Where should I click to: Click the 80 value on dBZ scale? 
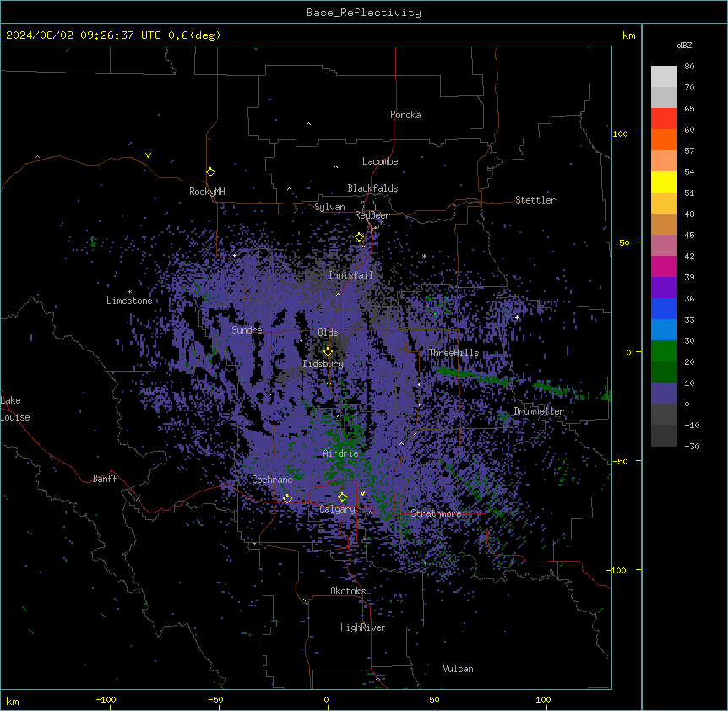tap(689, 67)
